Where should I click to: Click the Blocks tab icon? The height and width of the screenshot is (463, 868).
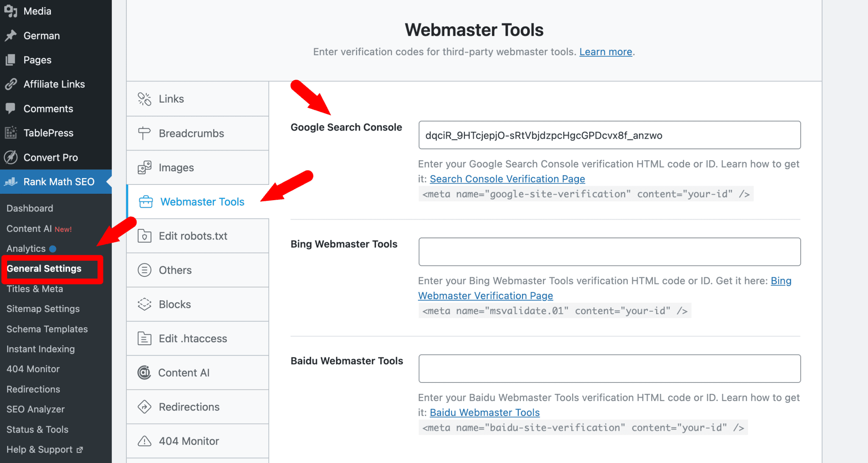(145, 304)
